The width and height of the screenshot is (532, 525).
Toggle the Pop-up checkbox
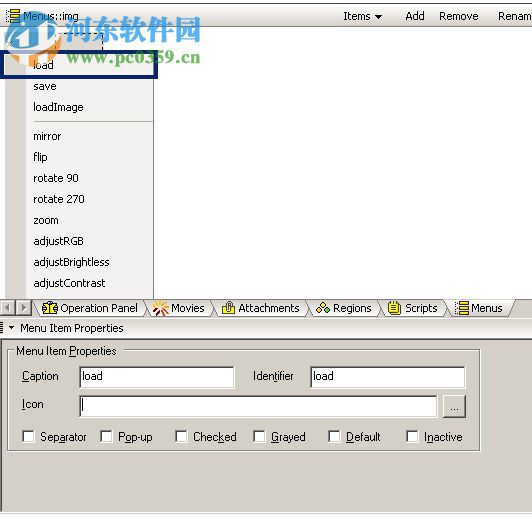click(x=107, y=436)
